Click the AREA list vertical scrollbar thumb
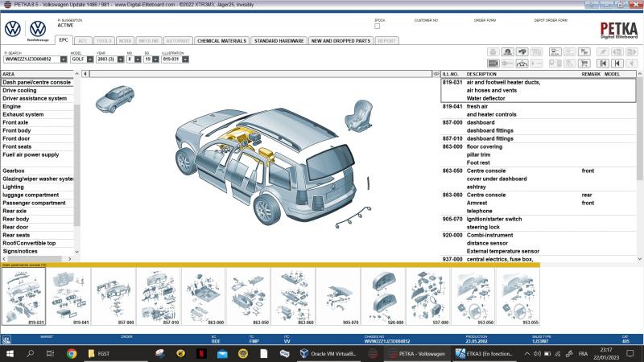The image size is (644, 362). (x=76, y=164)
